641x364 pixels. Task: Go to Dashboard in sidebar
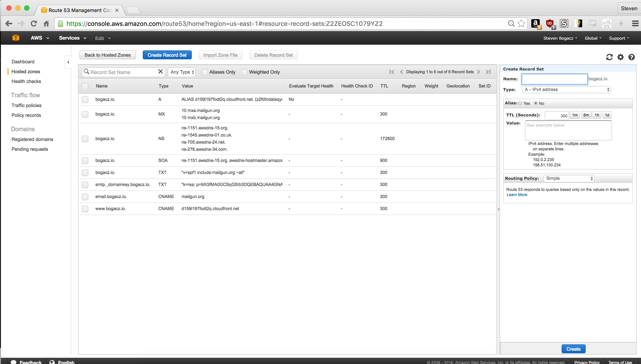point(23,62)
